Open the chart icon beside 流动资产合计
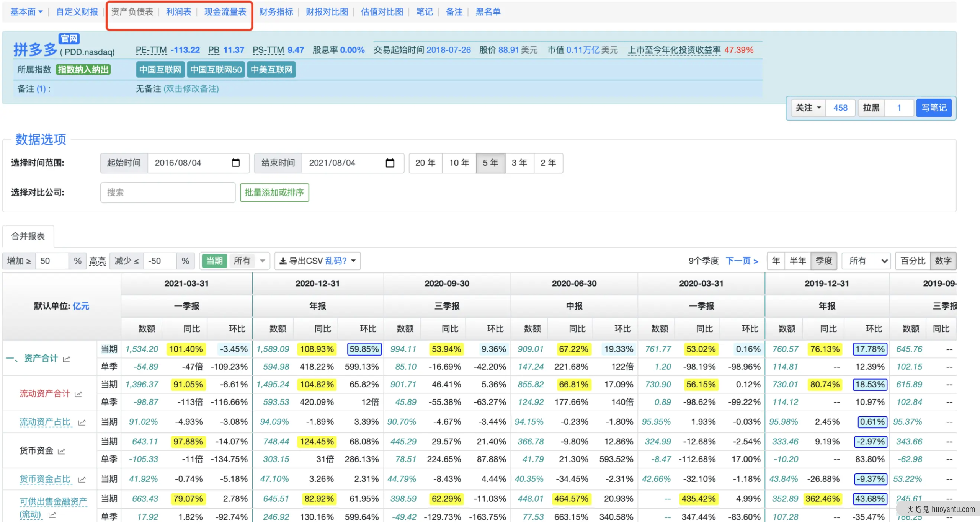 78,394
